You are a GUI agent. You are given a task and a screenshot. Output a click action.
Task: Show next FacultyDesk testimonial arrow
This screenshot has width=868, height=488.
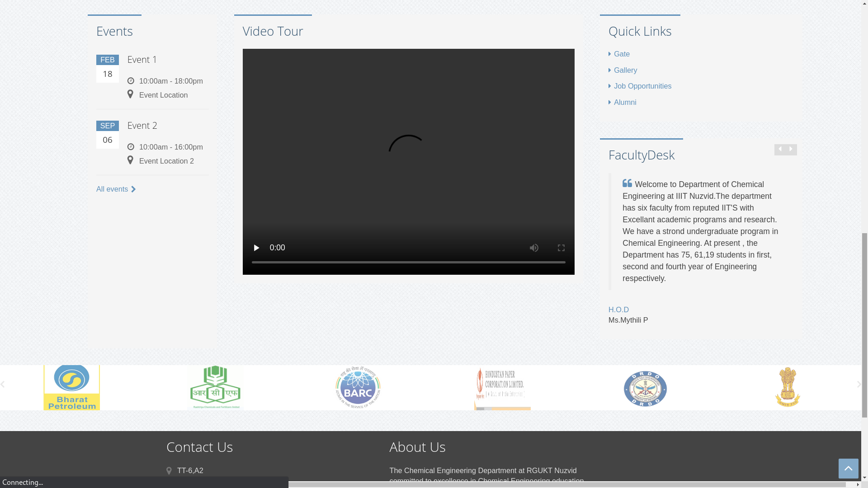791,150
